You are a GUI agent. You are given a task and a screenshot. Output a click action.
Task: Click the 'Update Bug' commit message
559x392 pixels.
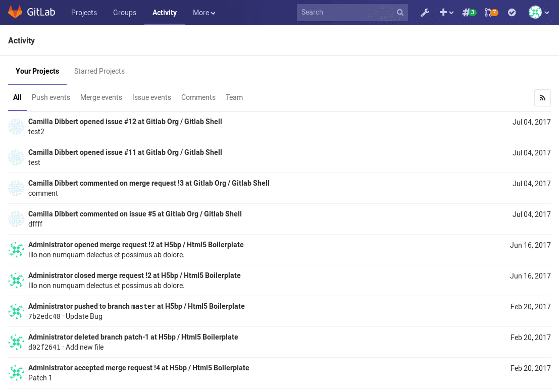[84, 316]
